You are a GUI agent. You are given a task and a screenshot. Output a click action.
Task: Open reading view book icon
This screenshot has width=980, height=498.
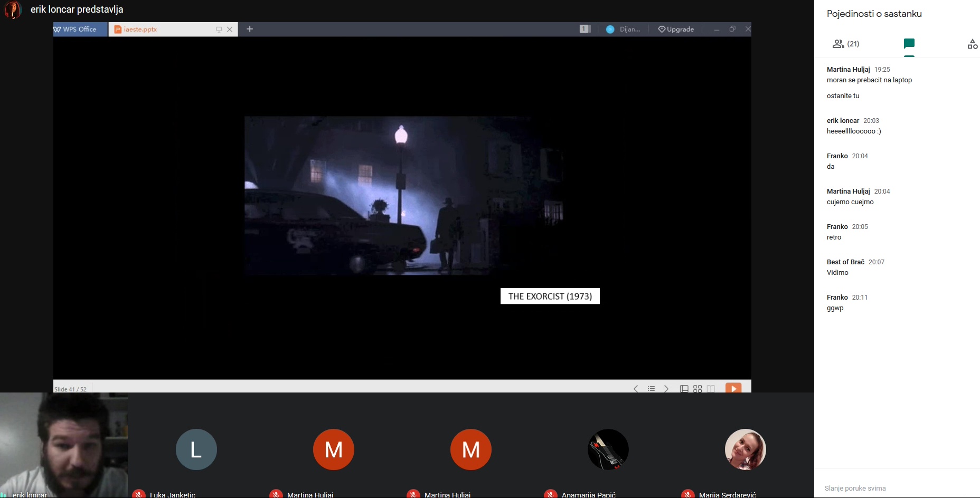pyautogui.click(x=711, y=389)
